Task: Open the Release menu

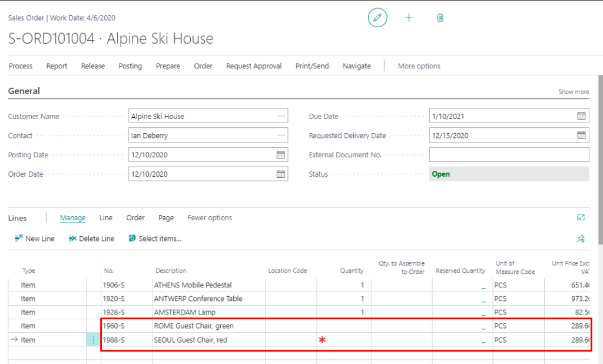Action: click(x=92, y=66)
